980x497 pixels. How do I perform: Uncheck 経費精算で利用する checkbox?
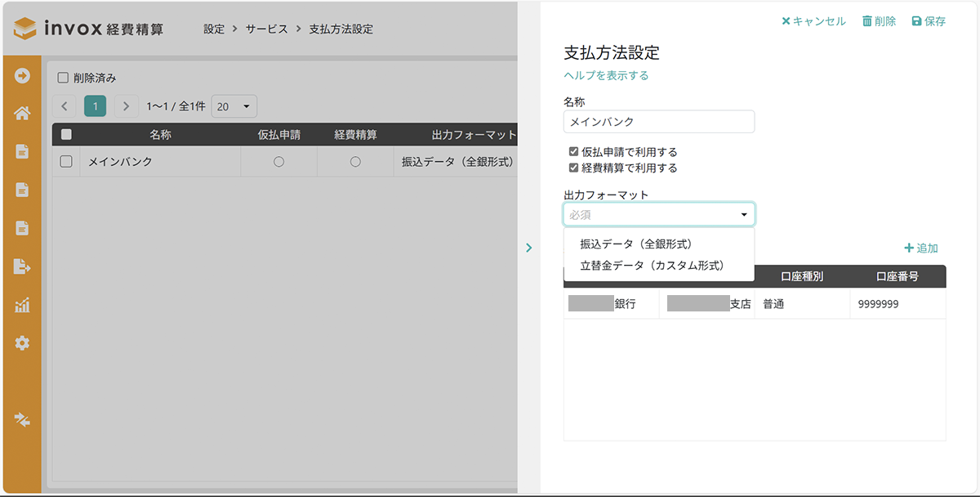coord(573,168)
